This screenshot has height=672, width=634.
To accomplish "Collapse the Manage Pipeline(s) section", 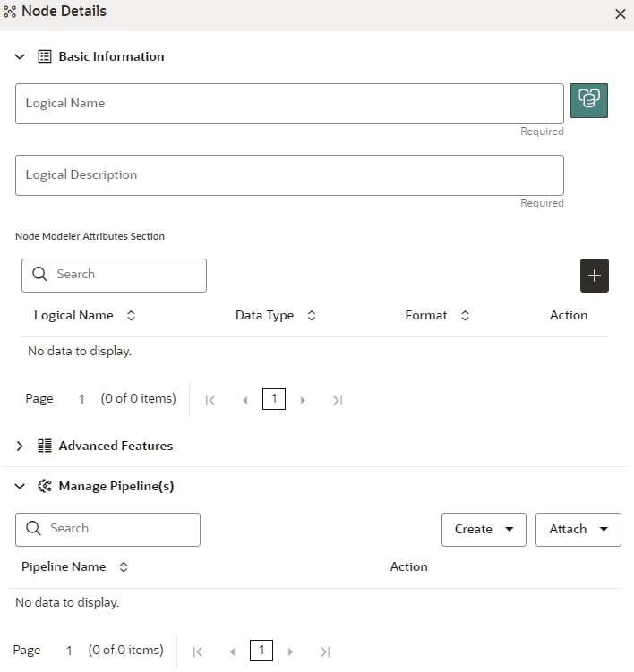I will click(x=21, y=488).
